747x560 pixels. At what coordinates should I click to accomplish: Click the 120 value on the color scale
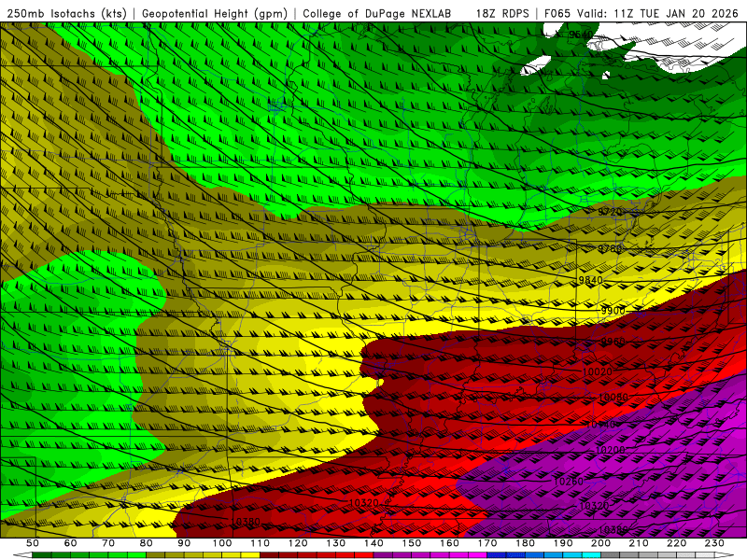pyautogui.click(x=298, y=543)
